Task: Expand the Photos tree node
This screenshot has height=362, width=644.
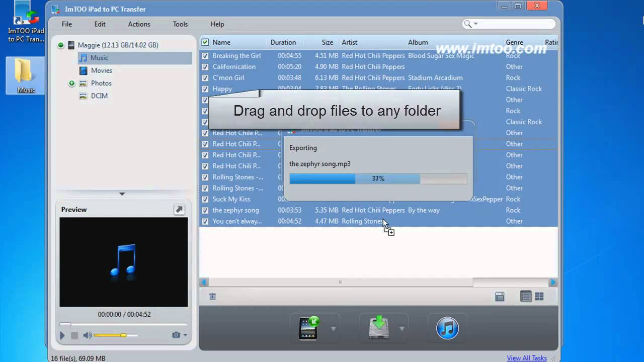Action: pyautogui.click(x=71, y=83)
